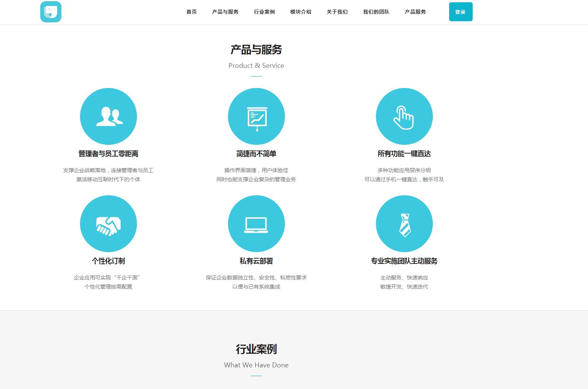The image size is (588, 389).
Task: Open the 首页 menu item
Action: pos(192,12)
